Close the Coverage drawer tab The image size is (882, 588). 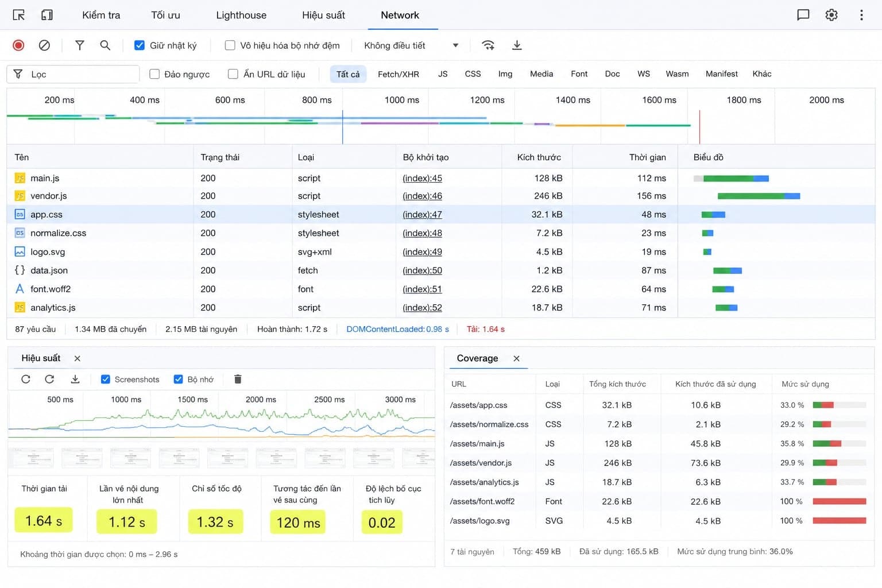[516, 358]
